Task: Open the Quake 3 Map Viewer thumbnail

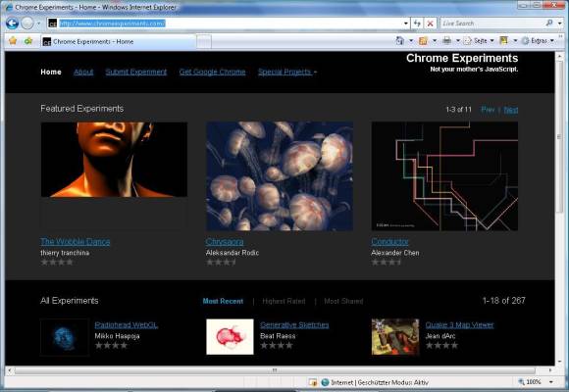Action: 395,337
